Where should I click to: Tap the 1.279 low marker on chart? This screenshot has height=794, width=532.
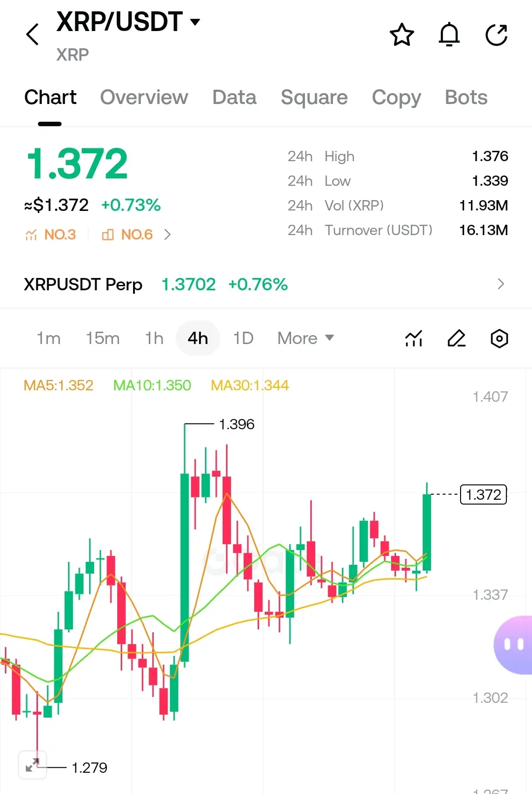[x=90, y=767]
